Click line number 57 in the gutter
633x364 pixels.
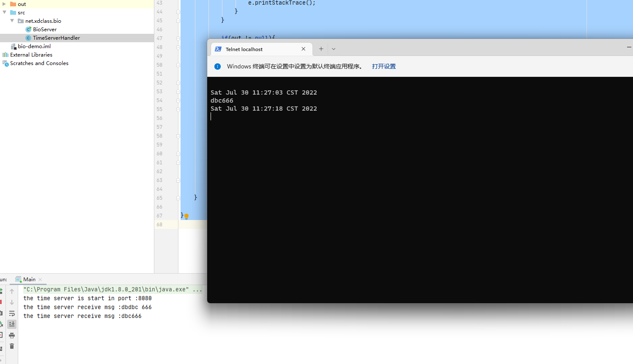tap(159, 127)
